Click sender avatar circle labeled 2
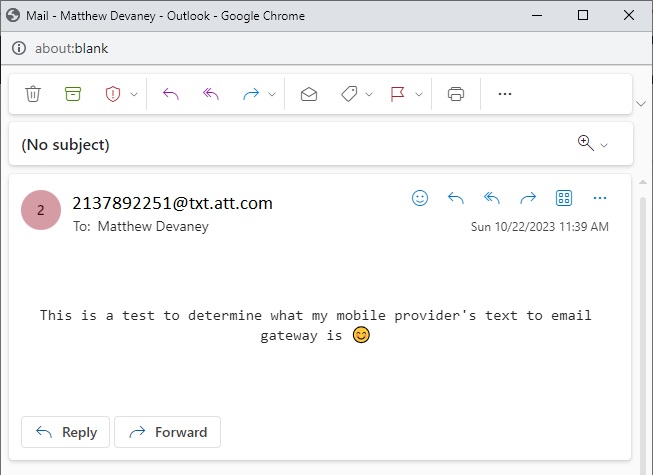653x475 pixels. (x=41, y=210)
